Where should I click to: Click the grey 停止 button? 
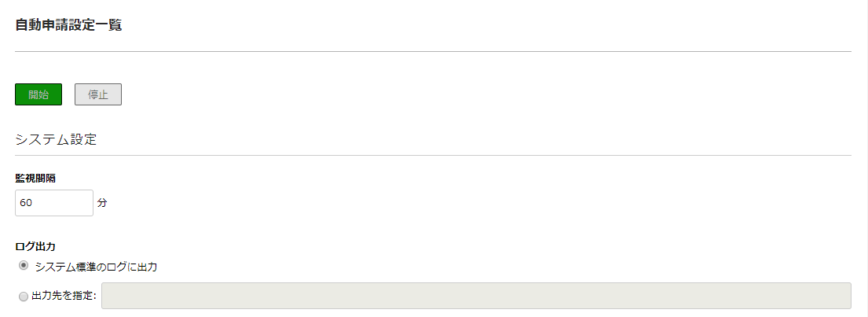[x=98, y=94]
